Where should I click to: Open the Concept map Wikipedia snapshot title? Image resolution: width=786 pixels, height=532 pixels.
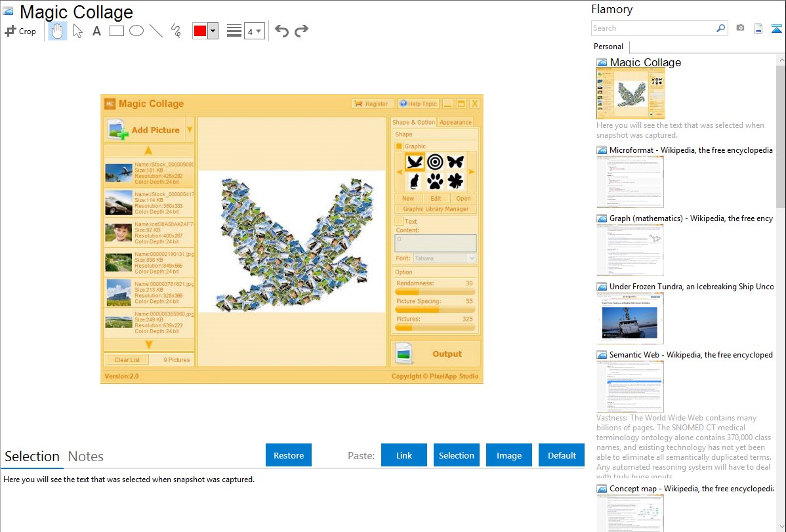[692, 489]
